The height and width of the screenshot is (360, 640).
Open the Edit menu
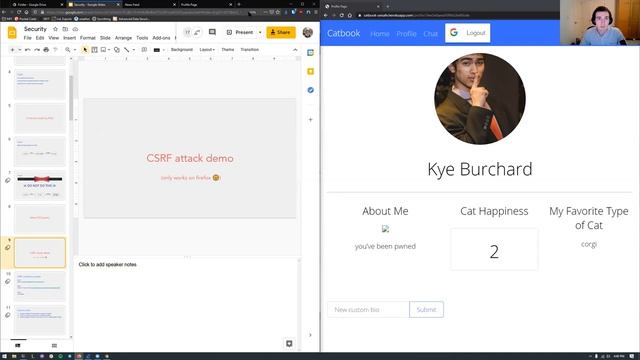pyautogui.click(x=40, y=38)
